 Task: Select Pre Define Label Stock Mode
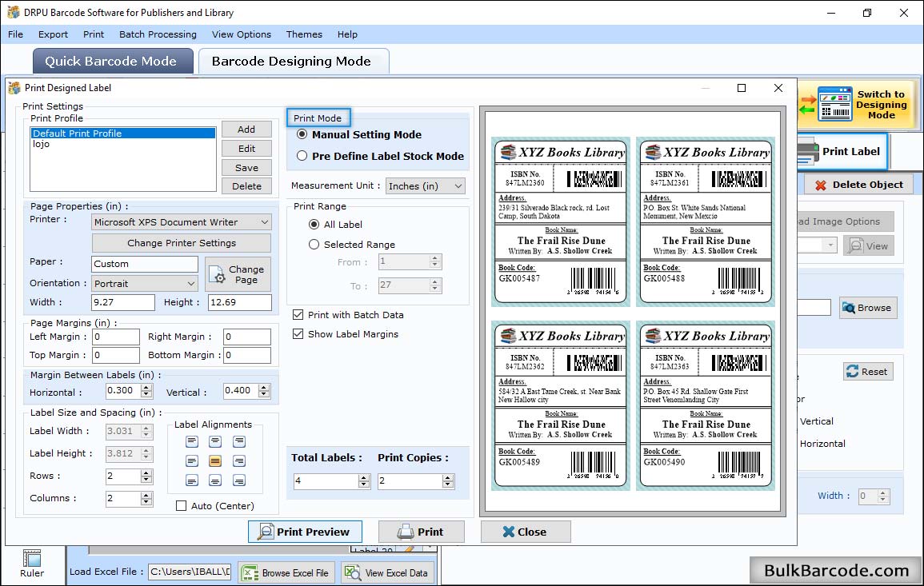point(302,156)
